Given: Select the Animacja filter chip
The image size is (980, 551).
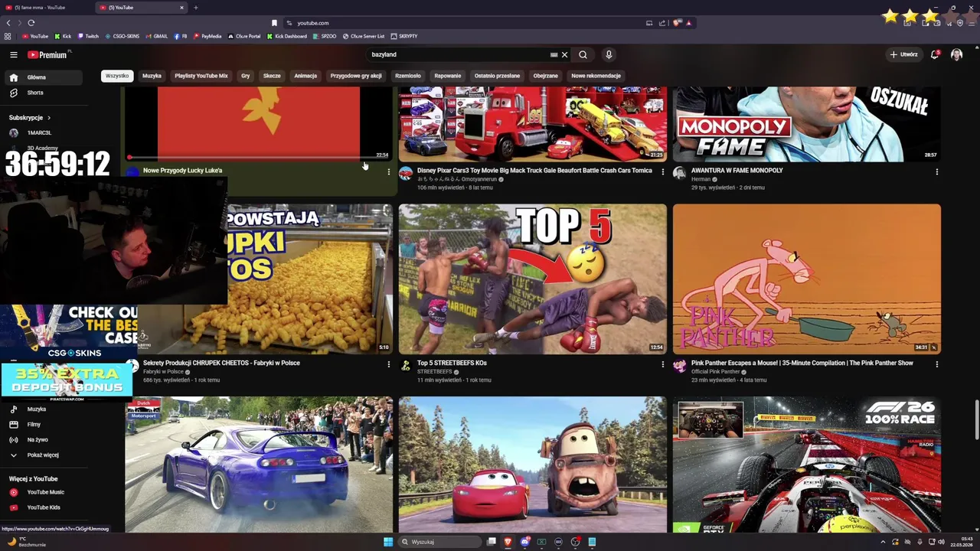Looking at the screenshot, I should pyautogui.click(x=305, y=76).
